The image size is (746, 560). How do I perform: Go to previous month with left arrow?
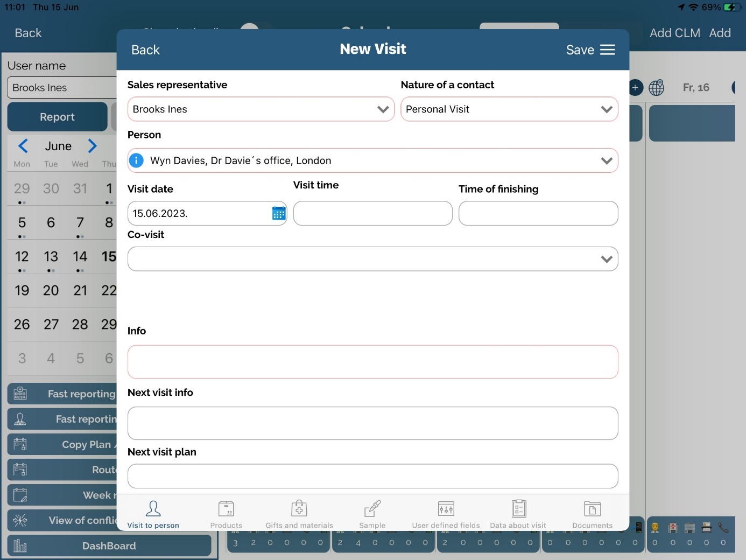click(x=23, y=146)
